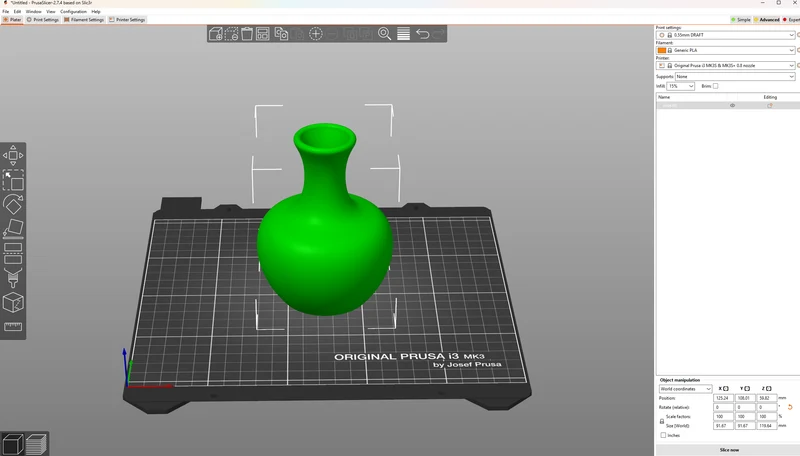
Task: Open the Filament Generic PLA dropdown
Action: (726, 50)
